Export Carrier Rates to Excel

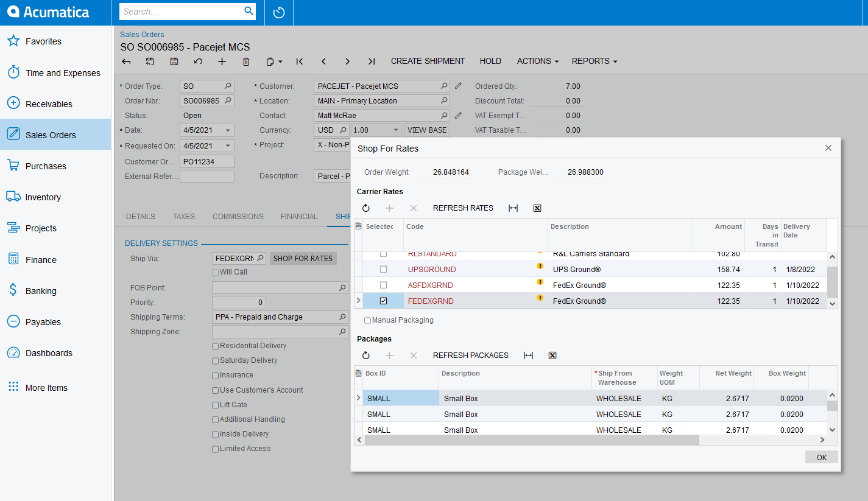pos(537,208)
